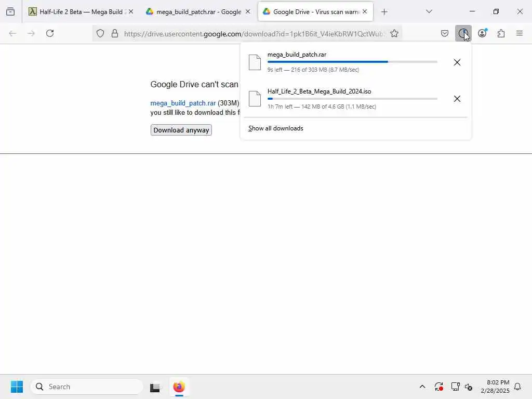Go back to previous page
This screenshot has width=532, height=399.
pyautogui.click(x=12, y=33)
